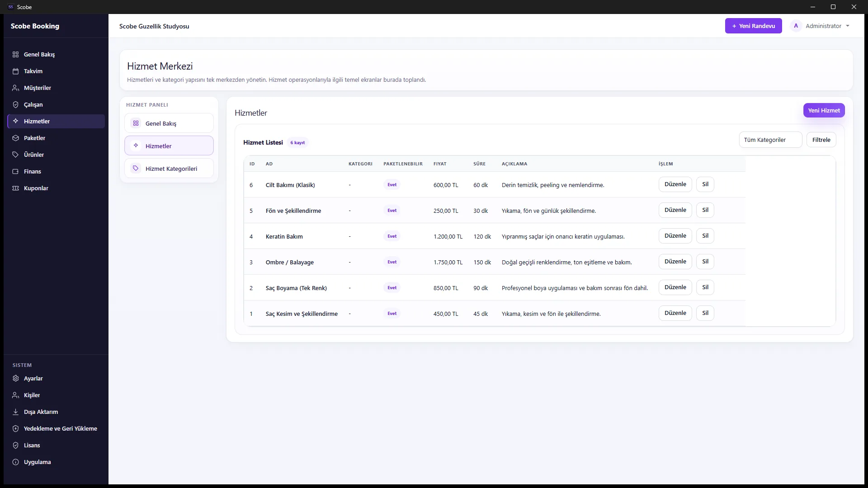
Task: Click Düzenle for Cilt Bakımı (Klasik)
Action: 675,184
